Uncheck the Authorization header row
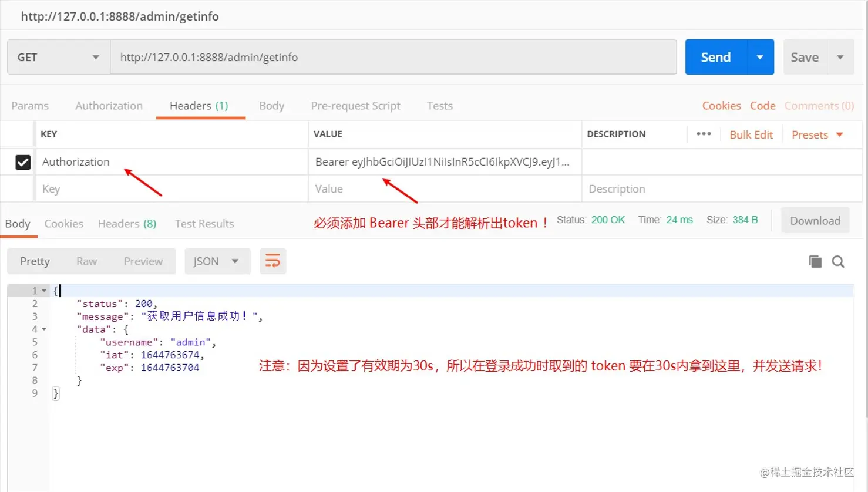This screenshot has width=868, height=492. point(23,162)
